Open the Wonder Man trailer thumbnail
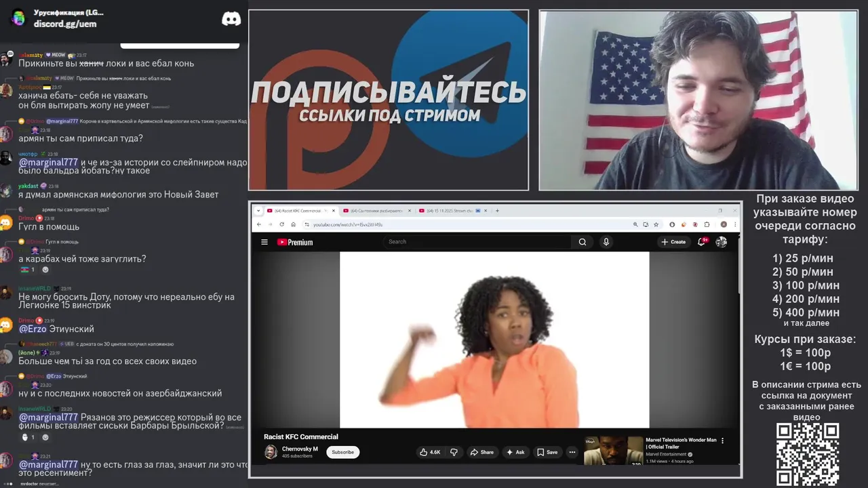Image resolution: width=868 pixels, height=488 pixels. click(x=613, y=451)
